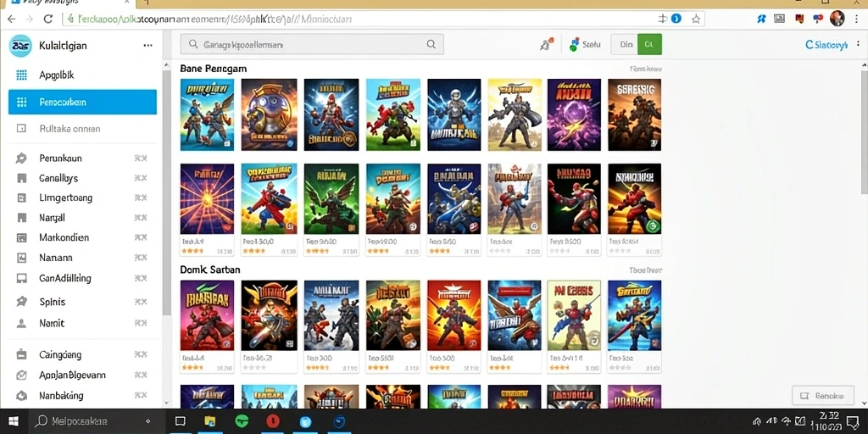
Task: Expand the Perunkaun sidebar category
Action: (x=82, y=159)
